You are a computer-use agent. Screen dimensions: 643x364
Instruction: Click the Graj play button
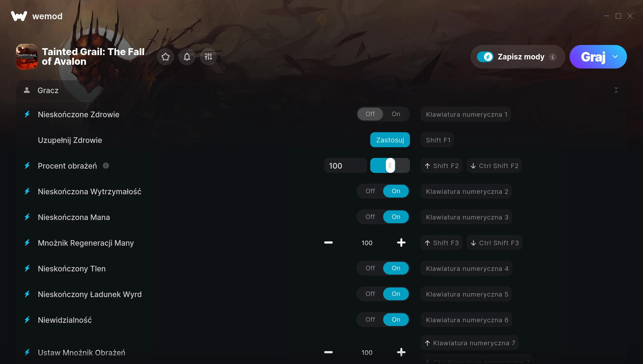click(593, 57)
